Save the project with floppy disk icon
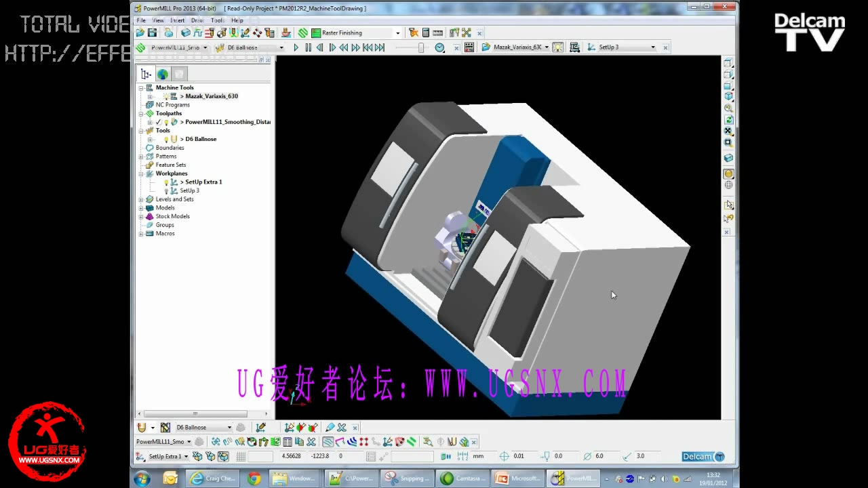 coord(152,33)
